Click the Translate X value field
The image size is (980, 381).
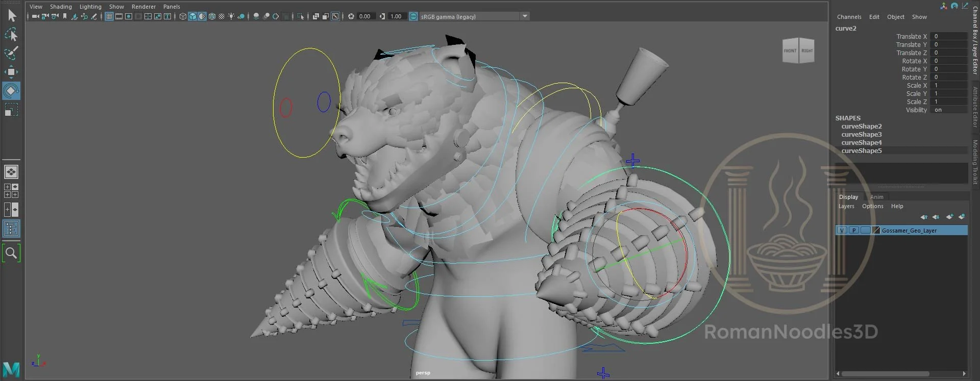click(949, 36)
